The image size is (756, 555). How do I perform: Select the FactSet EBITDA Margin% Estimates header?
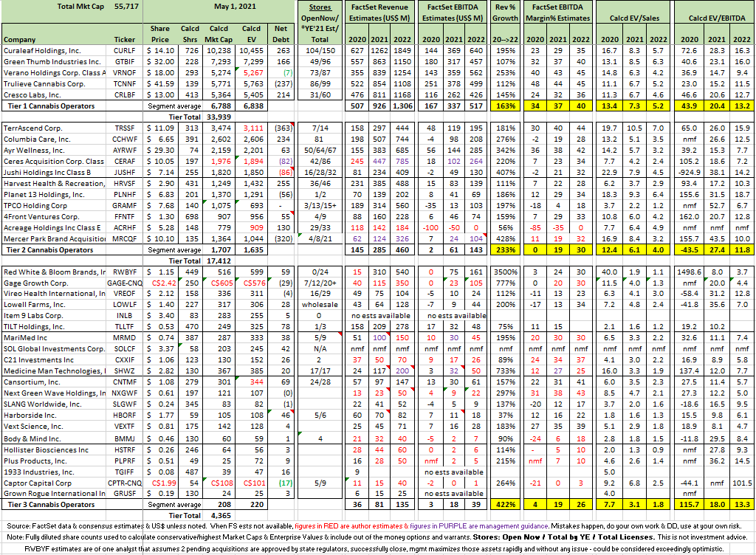coord(557,13)
